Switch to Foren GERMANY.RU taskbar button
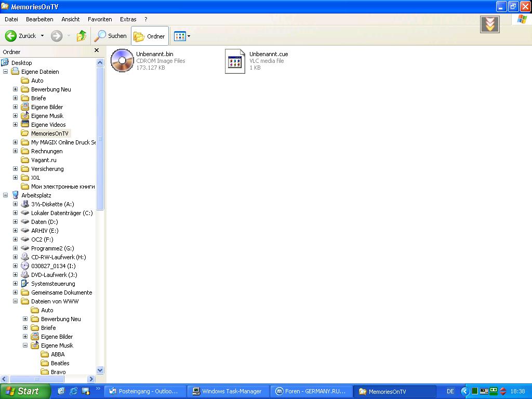This screenshot has height=399, width=532. coord(311,391)
